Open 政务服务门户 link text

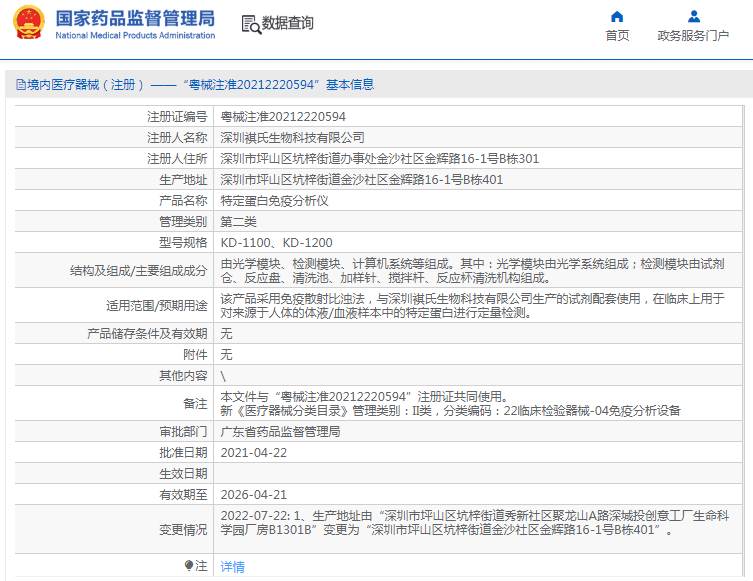[x=693, y=36]
